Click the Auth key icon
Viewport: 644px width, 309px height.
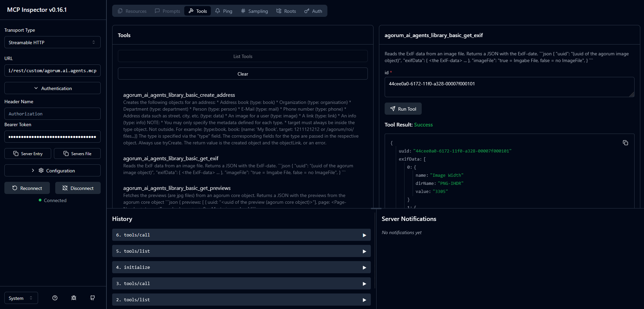pos(307,11)
